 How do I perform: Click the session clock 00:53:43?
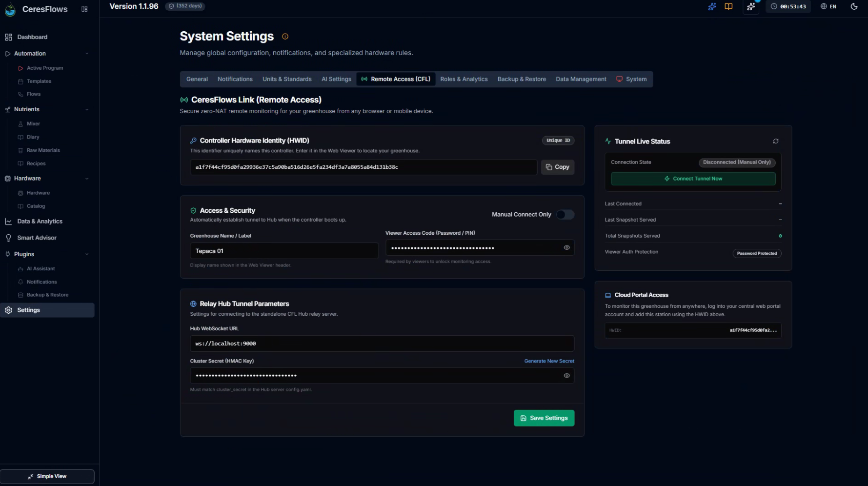pos(788,6)
